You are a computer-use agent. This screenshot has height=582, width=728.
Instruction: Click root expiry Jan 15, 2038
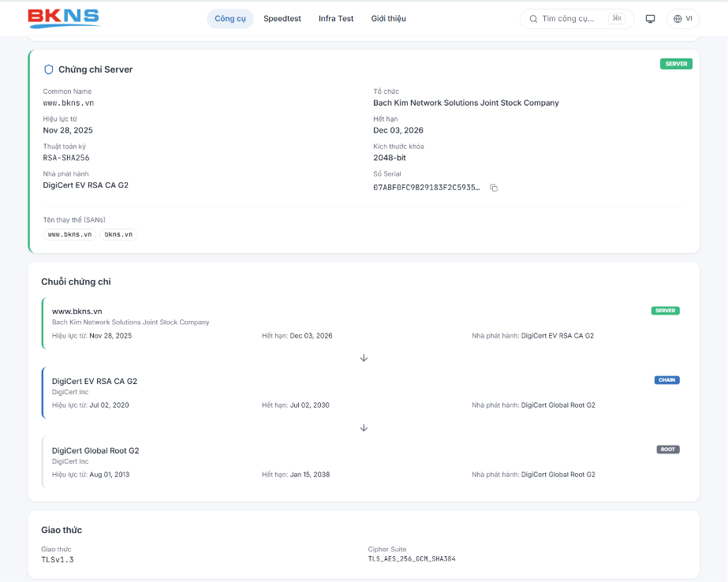(x=310, y=475)
